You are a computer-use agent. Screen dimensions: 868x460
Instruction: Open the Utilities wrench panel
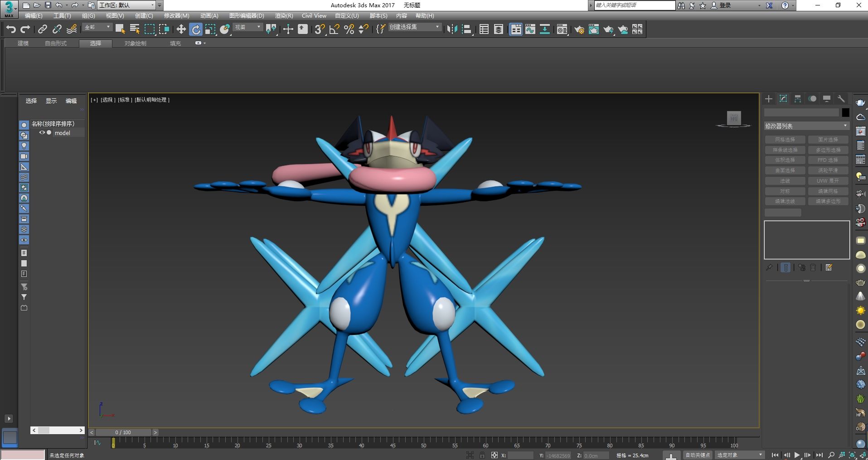841,99
